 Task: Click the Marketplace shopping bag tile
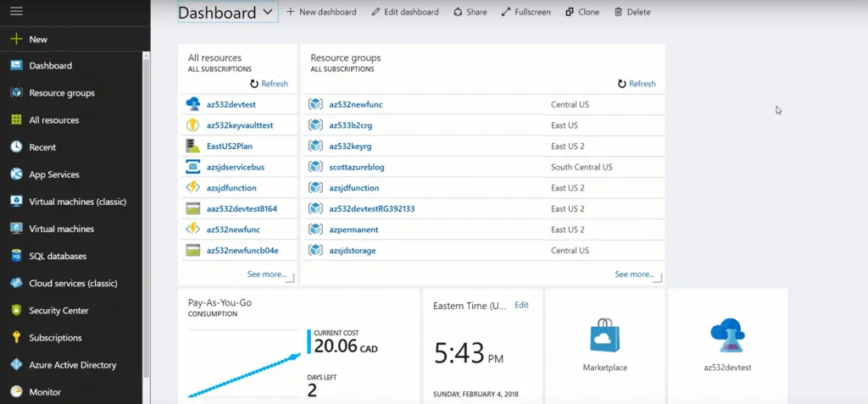[x=604, y=346]
